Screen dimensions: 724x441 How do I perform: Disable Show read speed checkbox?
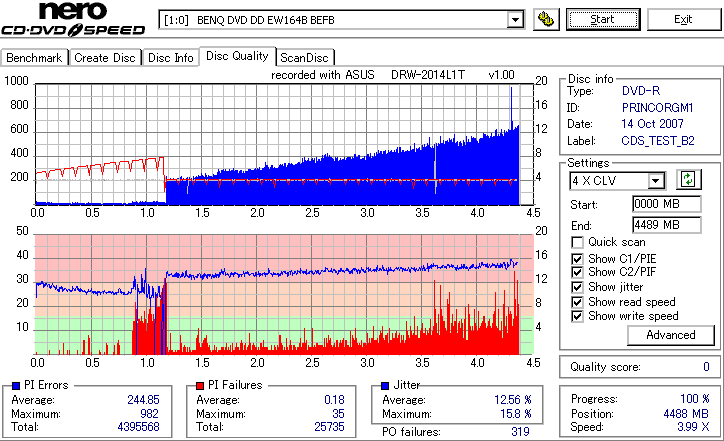tap(577, 302)
